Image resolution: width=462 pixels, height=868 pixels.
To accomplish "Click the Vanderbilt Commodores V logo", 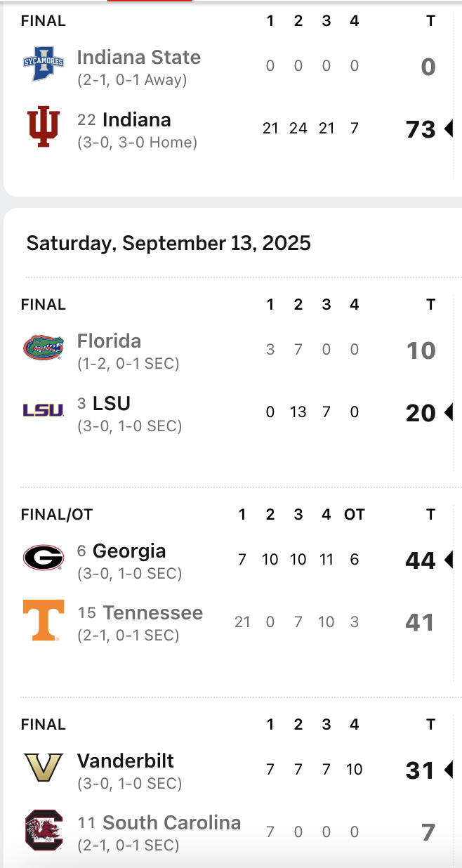I will [43, 768].
